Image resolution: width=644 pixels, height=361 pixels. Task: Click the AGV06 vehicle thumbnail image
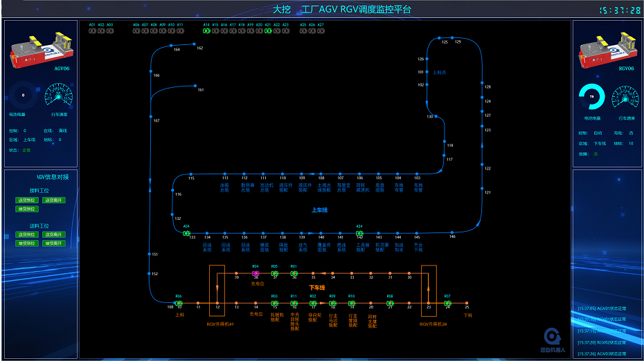pos(40,48)
